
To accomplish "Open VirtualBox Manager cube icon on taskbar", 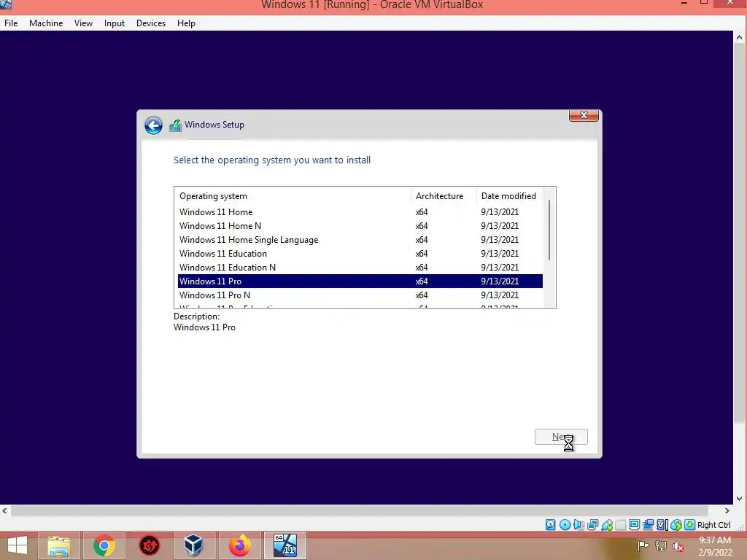I will pos(193,545).
